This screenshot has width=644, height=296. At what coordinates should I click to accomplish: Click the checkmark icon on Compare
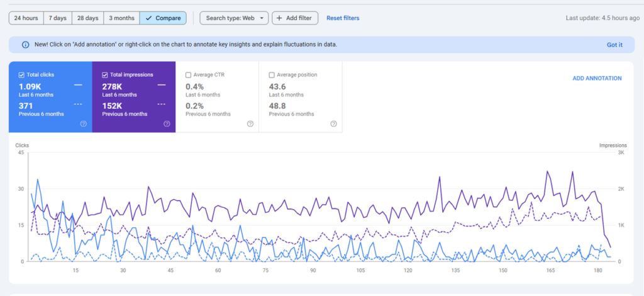148,18
